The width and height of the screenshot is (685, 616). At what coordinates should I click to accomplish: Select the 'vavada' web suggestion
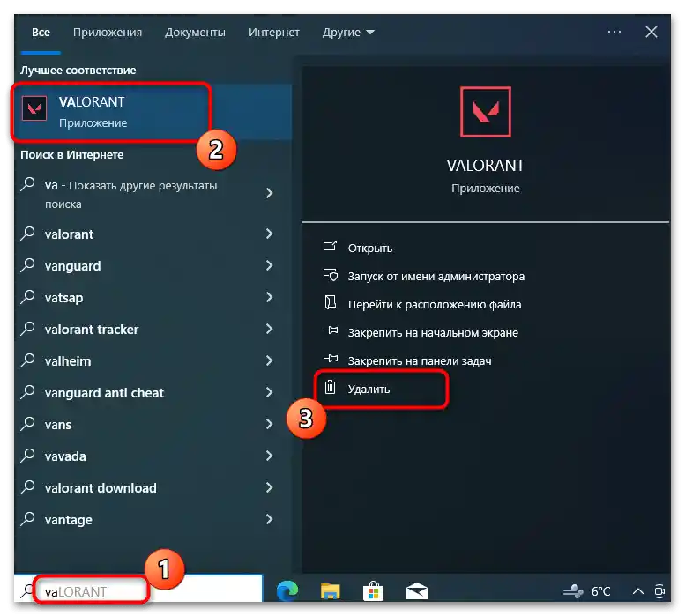65,456
